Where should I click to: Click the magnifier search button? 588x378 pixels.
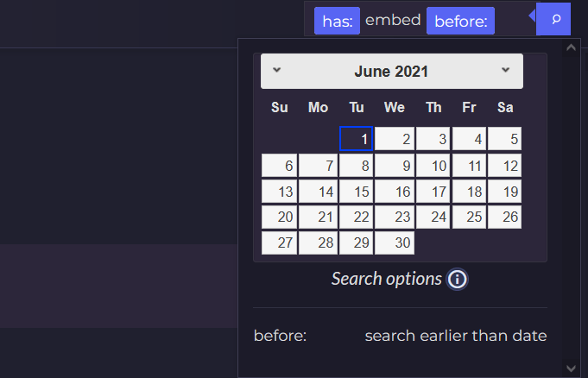(x=553, y=19)
